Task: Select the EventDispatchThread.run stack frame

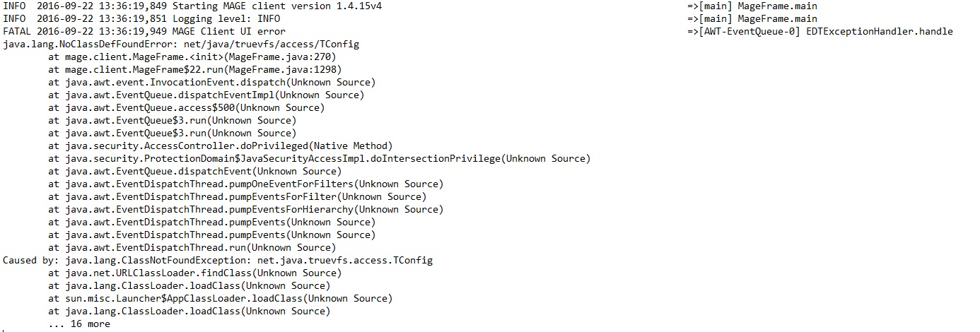Action: pos(192,248)
